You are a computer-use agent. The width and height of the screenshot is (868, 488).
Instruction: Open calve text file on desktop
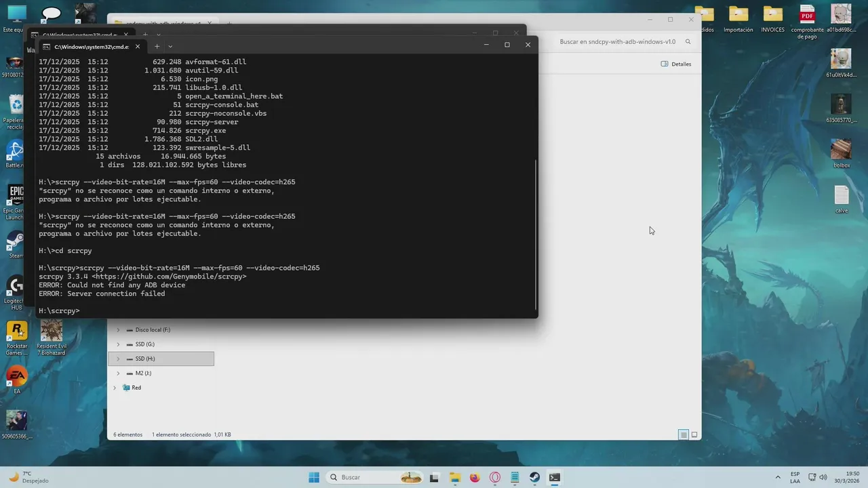841,199
